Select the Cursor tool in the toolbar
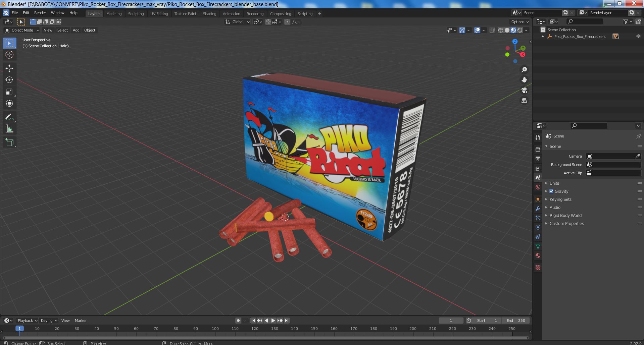This screenshot has height=345, width=644. pos(9,55)
